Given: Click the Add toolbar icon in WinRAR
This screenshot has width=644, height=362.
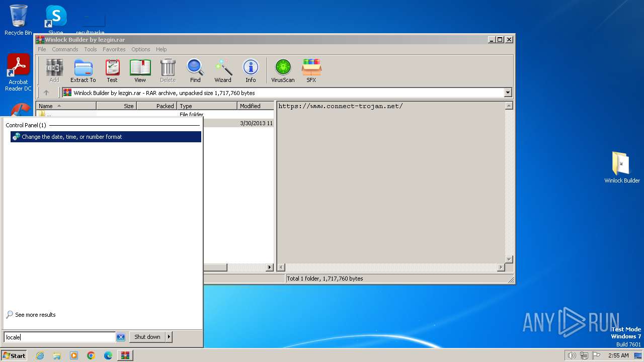Looking at the screenshot, I should 54,70.
